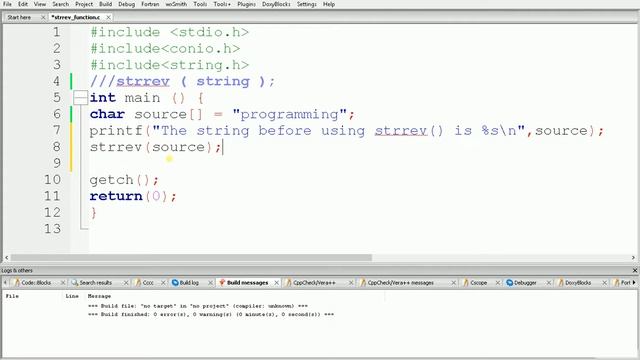Click the Line column header

point(73,296)
